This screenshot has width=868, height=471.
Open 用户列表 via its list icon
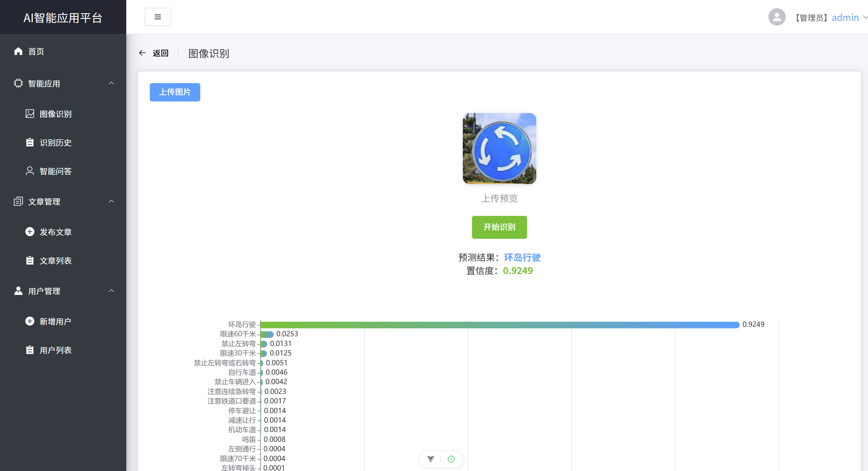tap(30, 350)
